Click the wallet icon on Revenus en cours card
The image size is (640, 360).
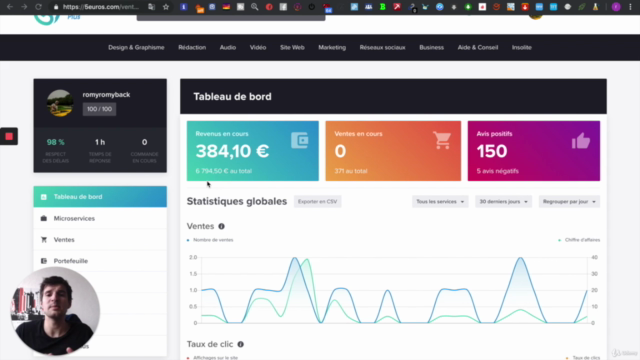point(300,140)
